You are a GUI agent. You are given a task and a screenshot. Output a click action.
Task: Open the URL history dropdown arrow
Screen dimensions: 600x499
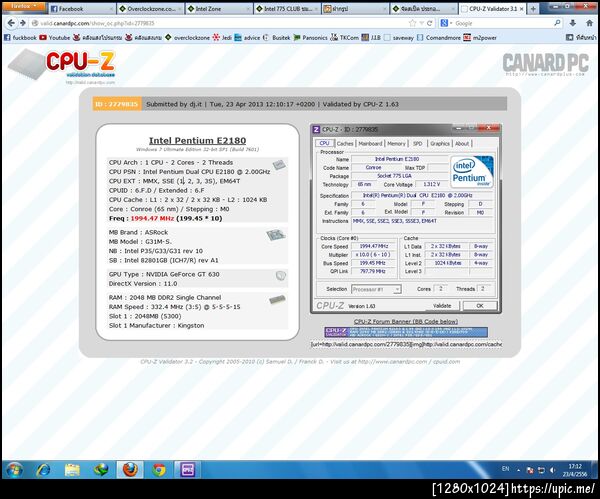click(421, 23)
